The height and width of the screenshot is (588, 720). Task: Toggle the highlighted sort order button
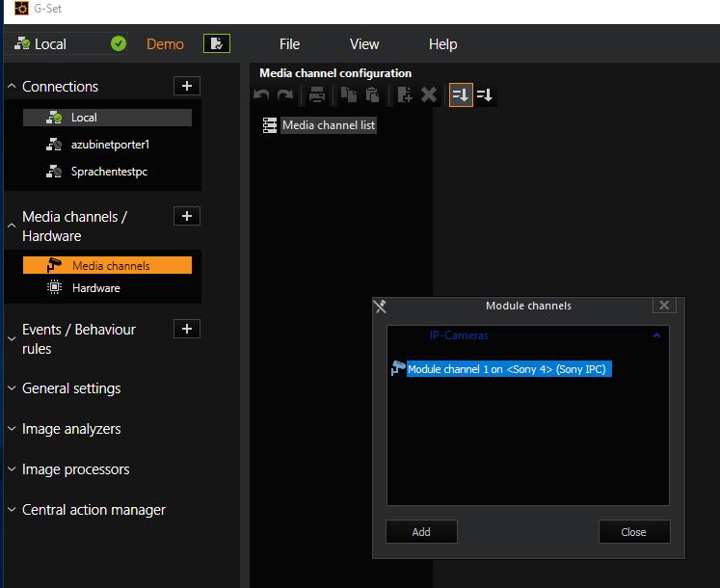[461, 94]
